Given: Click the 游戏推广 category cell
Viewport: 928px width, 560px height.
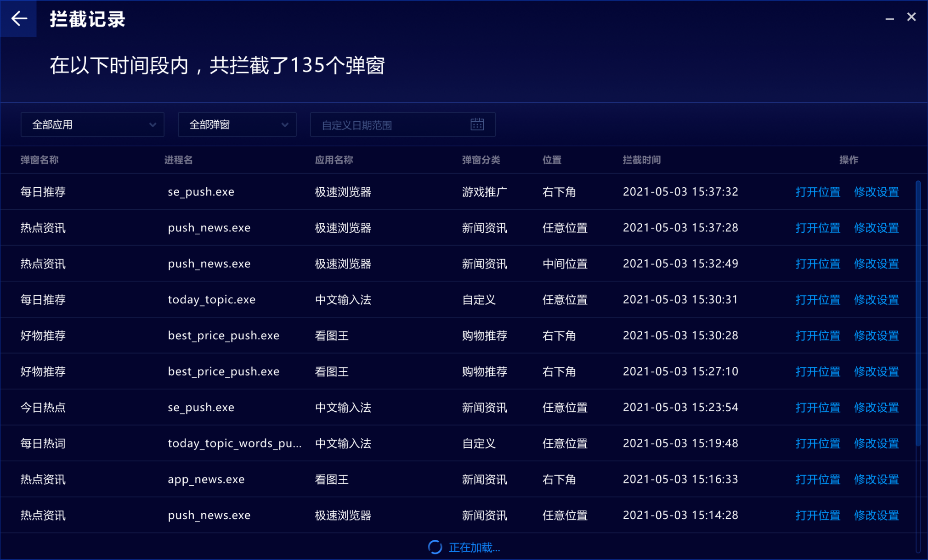Looking at the screenshot, I should [x=484, y=192].
